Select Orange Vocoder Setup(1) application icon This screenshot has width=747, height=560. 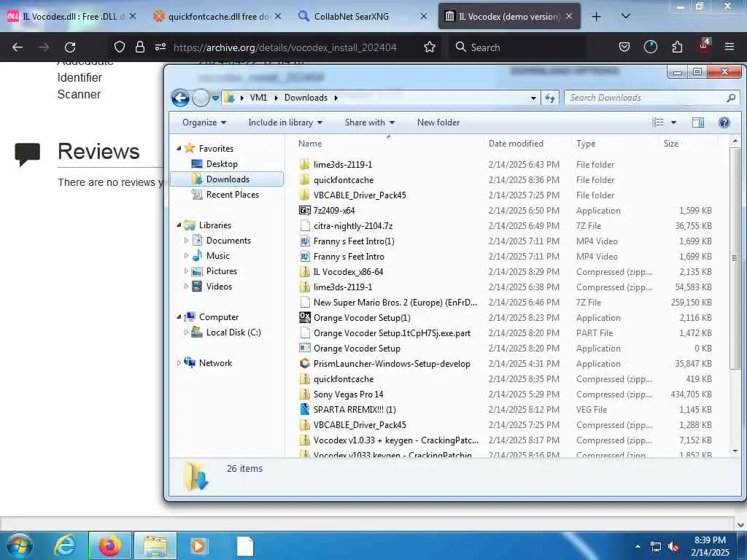(305, 318)
